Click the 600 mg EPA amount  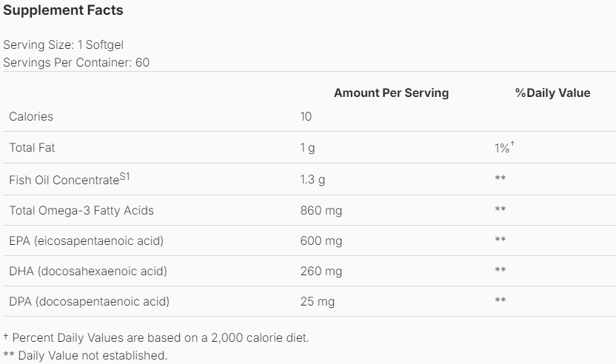321,240
